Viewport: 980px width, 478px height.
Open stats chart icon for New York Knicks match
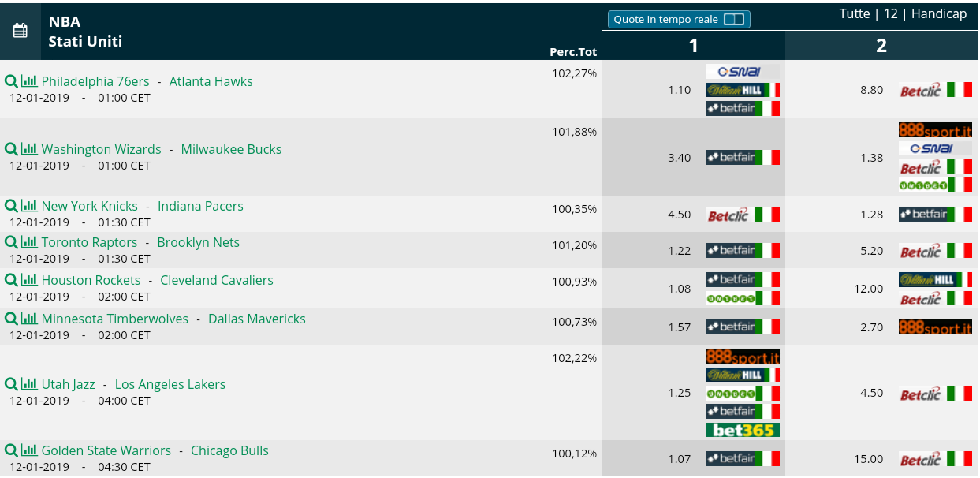point(29,205)
